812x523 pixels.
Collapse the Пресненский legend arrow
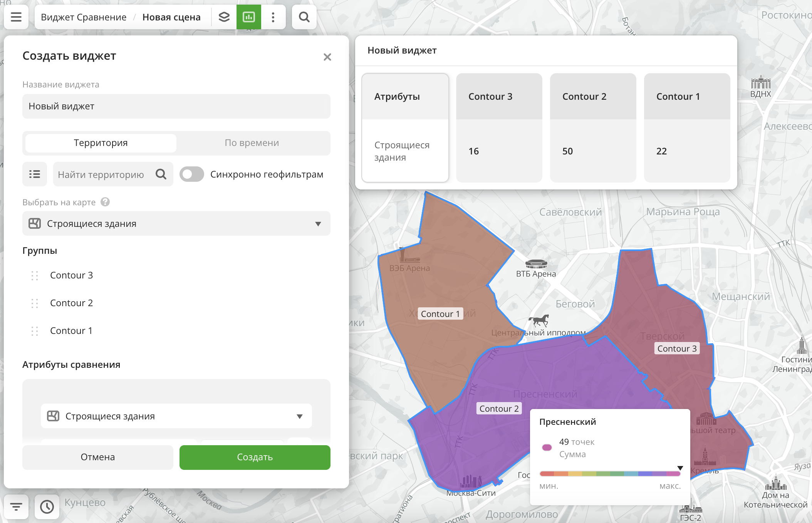pos(680,468)
